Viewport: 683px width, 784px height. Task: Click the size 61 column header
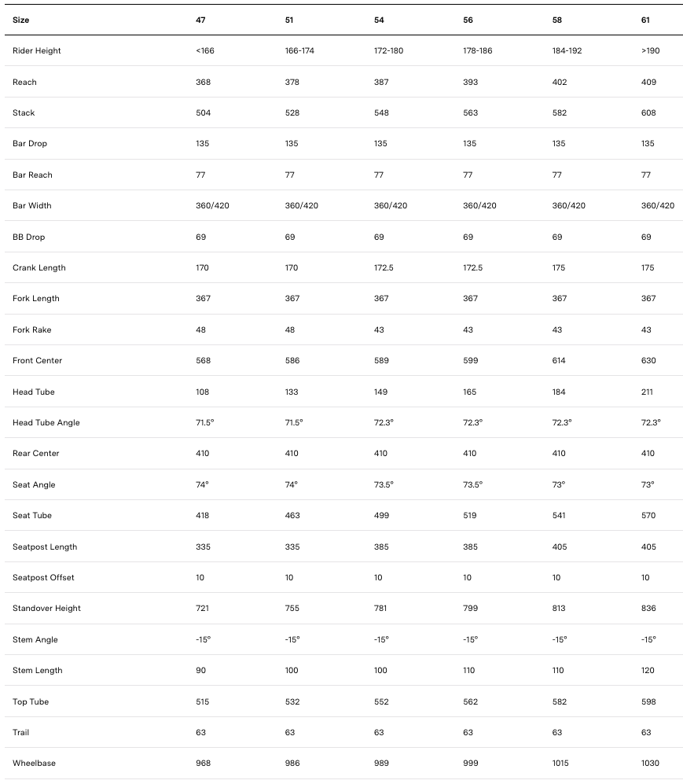point(646,20)
